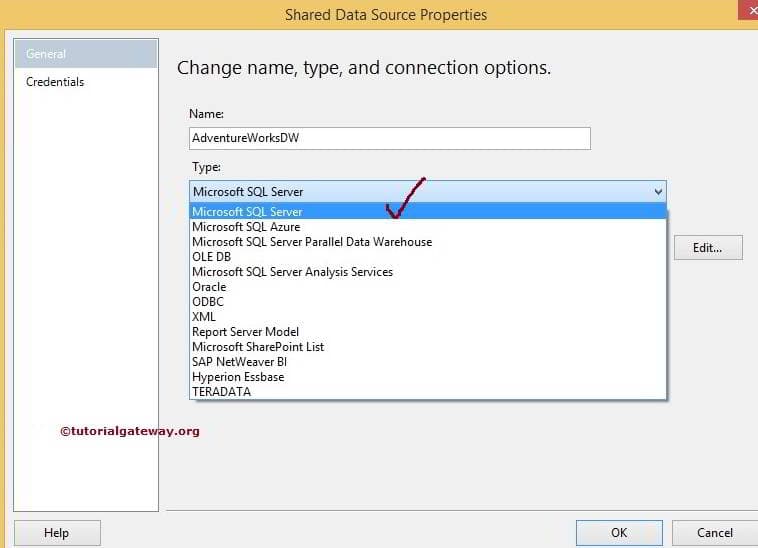The height and width of the screenshot is (548, 758).
Task: Select Microsoft SQL Server from list
Action: pyautogui.click(x=427, y=212)
